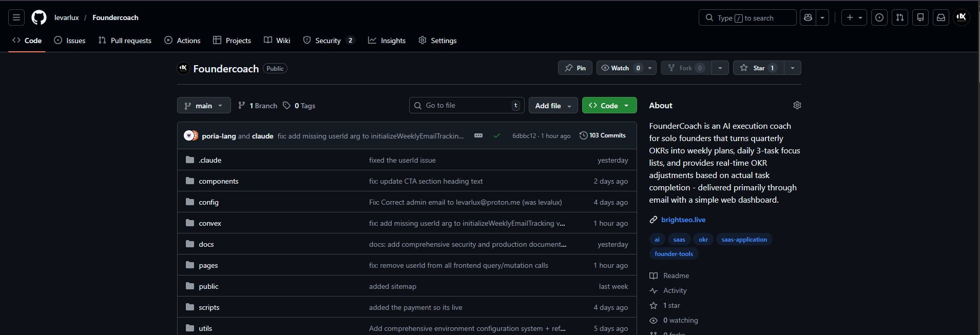Viewport: 980px width, 335px height.
Task: View the 103 Commits history
Action: pyautogui.click(x=603, y=135)
